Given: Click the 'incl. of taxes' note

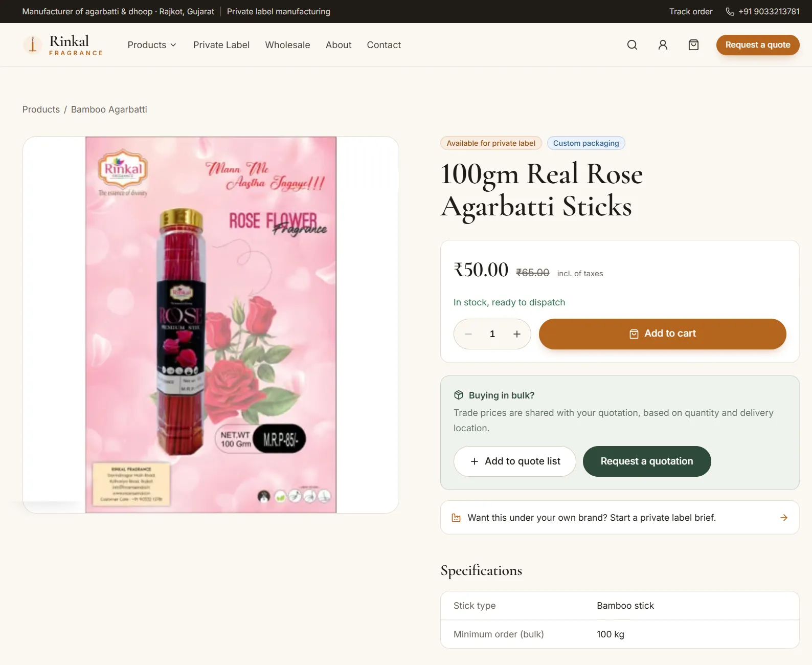Looking at the screenshot, I should [580, 274].
